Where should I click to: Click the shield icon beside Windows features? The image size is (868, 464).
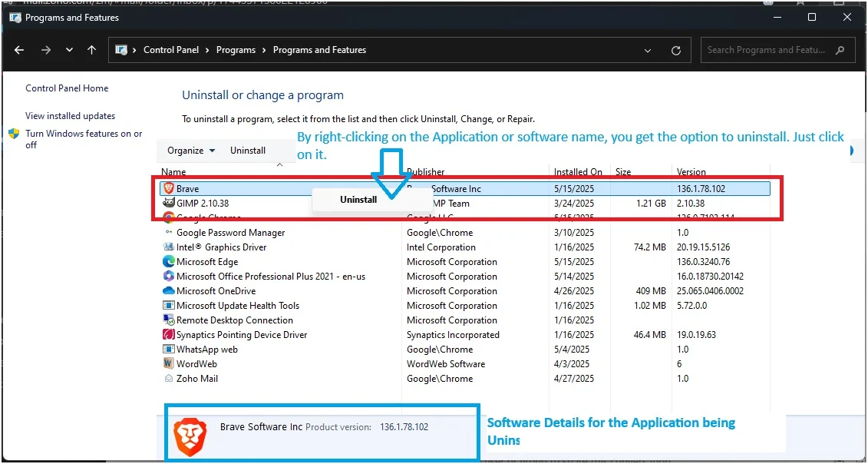[15, 134]
